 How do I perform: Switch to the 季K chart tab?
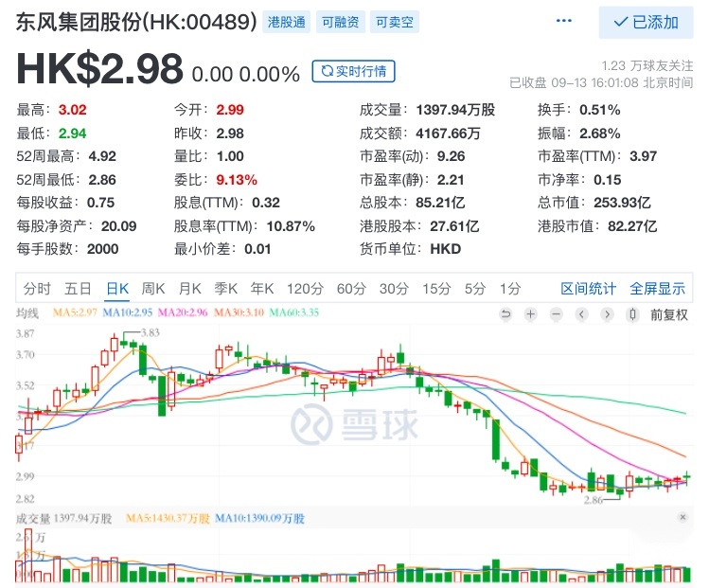pos(225,288)
